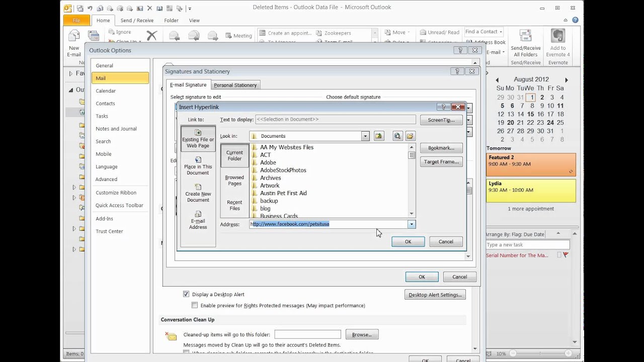Screen dimensions: 644x362
Task: Select the AdobeStockPhotos folder
Action: (x=283, y=170)
